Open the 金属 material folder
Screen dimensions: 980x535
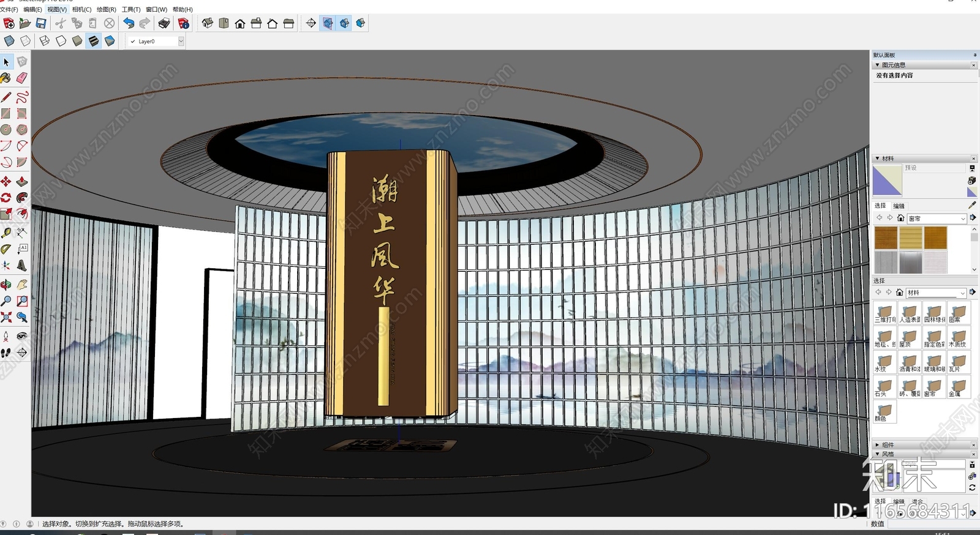(x=958, y=387)
